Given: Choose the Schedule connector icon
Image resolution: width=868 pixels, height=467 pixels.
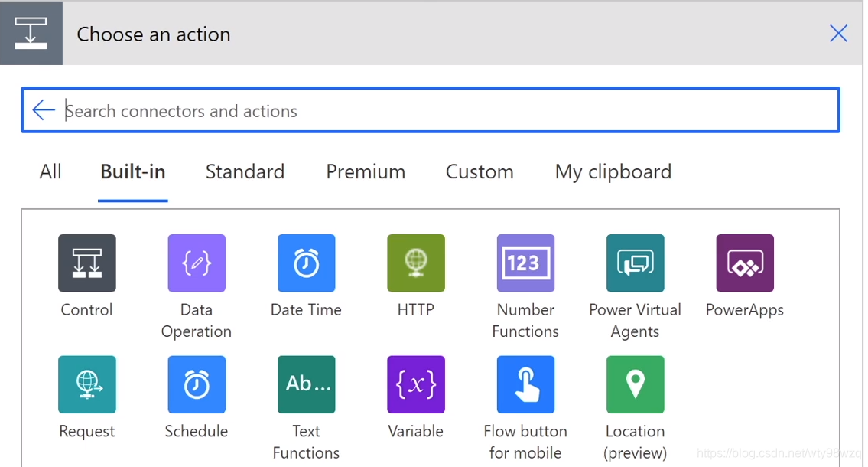Looking at the screenshot, I should click(197, 384).
